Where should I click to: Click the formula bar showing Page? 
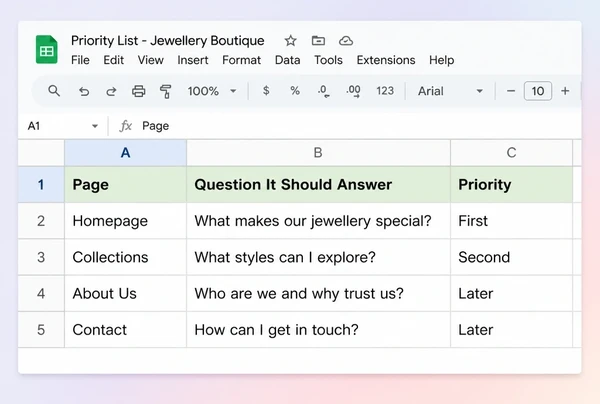(x=360, y=126)
